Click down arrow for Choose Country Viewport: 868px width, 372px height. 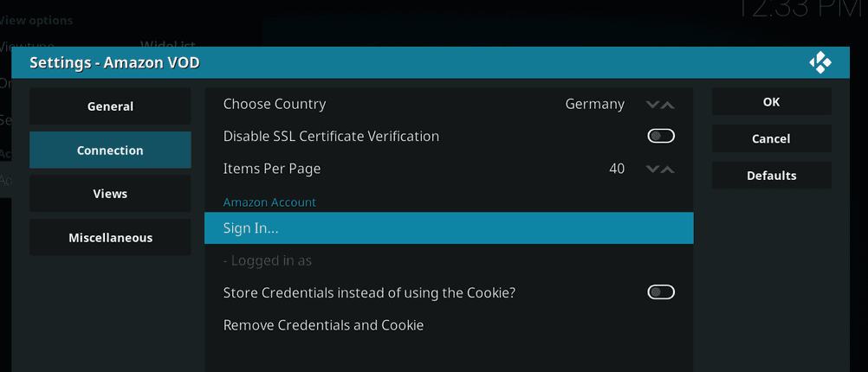pos(652,105)
